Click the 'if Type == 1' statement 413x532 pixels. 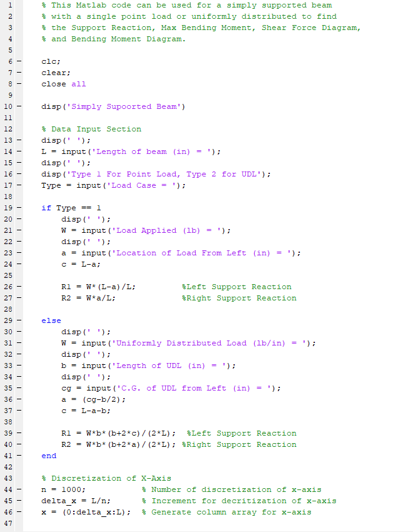point(71,208)
